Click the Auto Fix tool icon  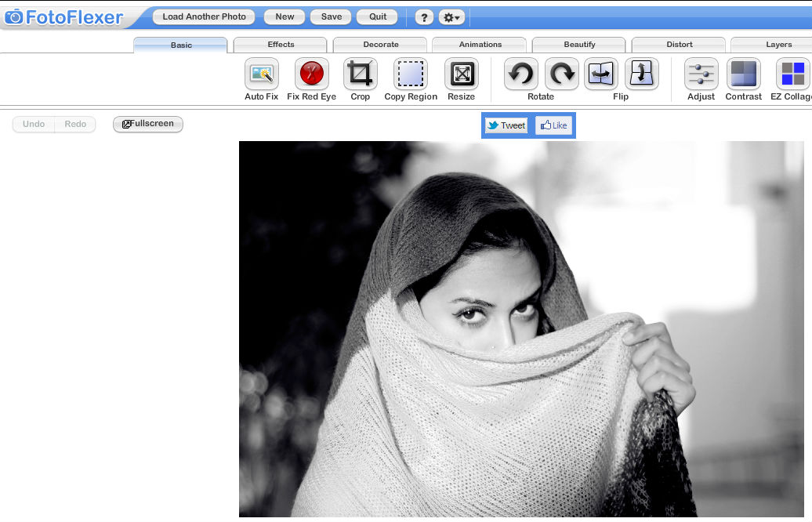(262, 74)
